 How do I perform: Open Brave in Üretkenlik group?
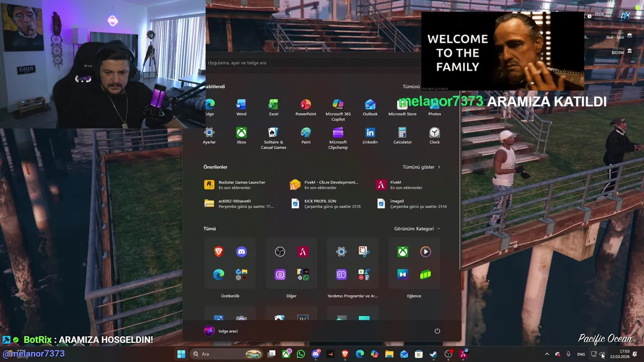click(219, 252)
